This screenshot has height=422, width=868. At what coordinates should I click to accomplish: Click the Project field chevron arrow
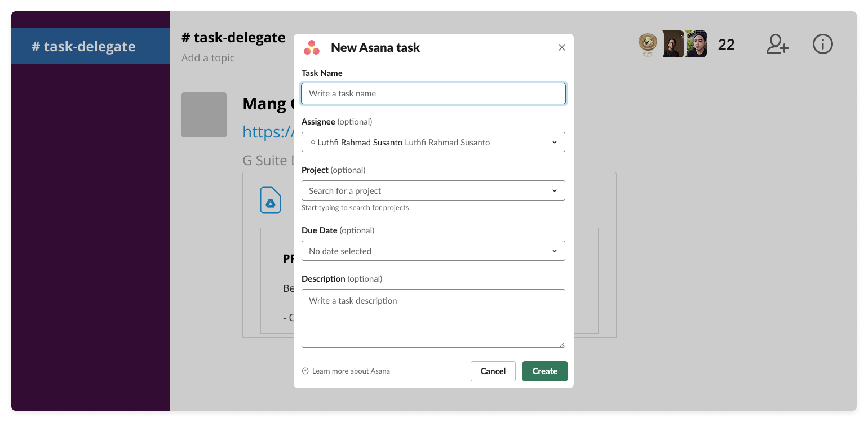click(555, 190)
